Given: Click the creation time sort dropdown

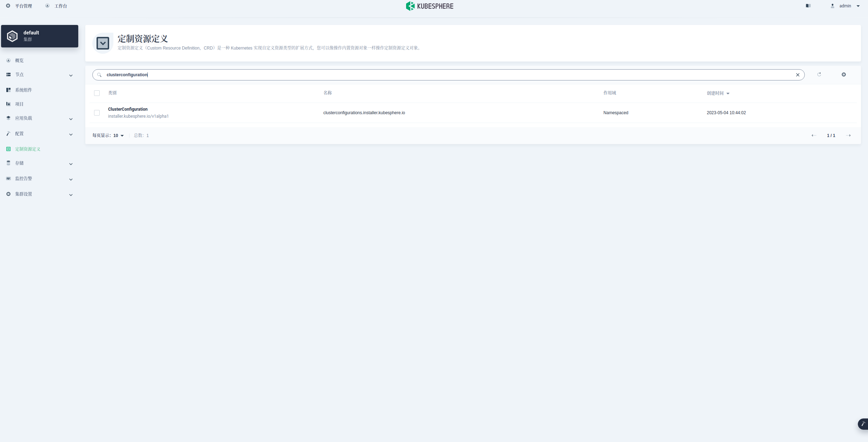Looking at the screenshot, I should [x=728, y=93].
